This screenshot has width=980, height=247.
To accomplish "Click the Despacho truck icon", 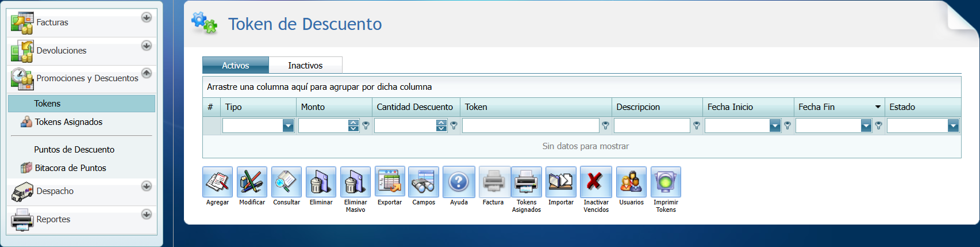I will (22, 192).
